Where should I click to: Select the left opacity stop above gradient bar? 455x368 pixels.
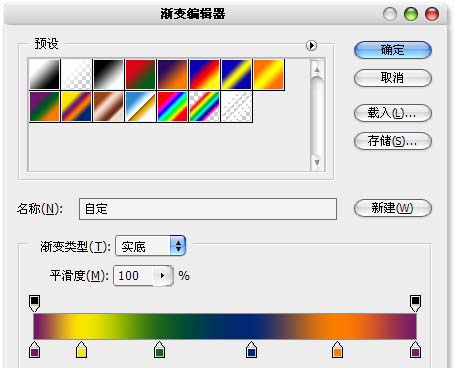(34, 303)
